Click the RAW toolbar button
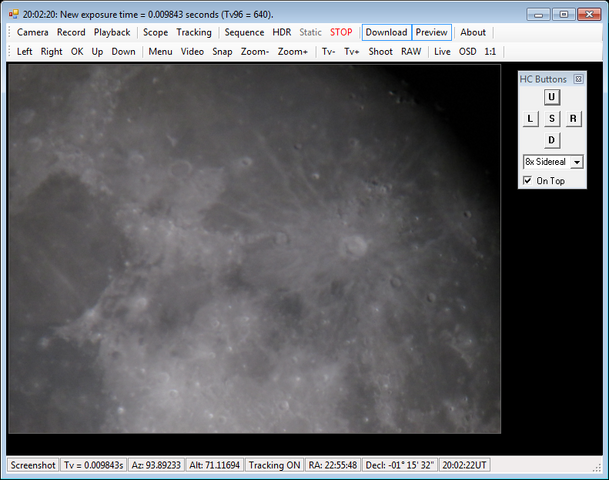The image size is (609, 480). [411, 52]
